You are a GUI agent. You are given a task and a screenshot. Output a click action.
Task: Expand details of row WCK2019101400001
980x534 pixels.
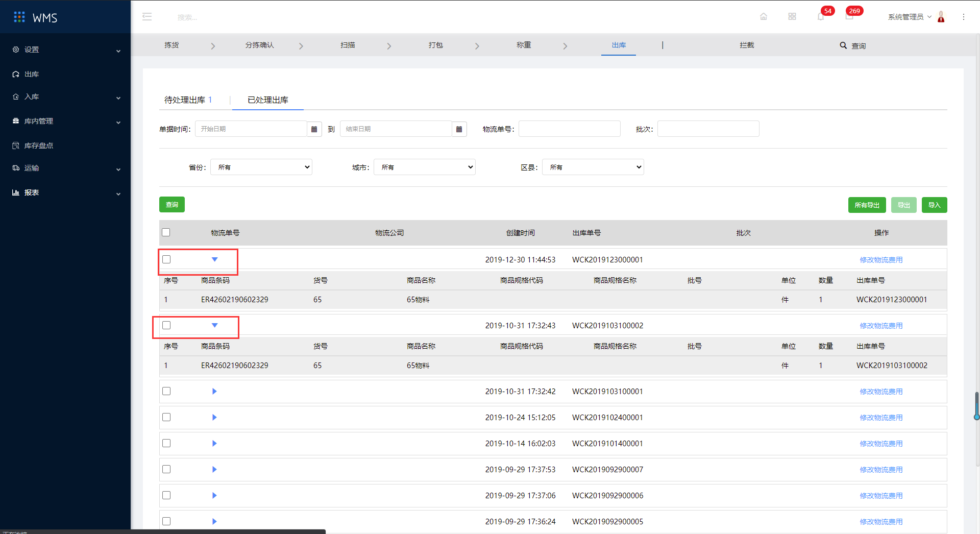point(214,443)
